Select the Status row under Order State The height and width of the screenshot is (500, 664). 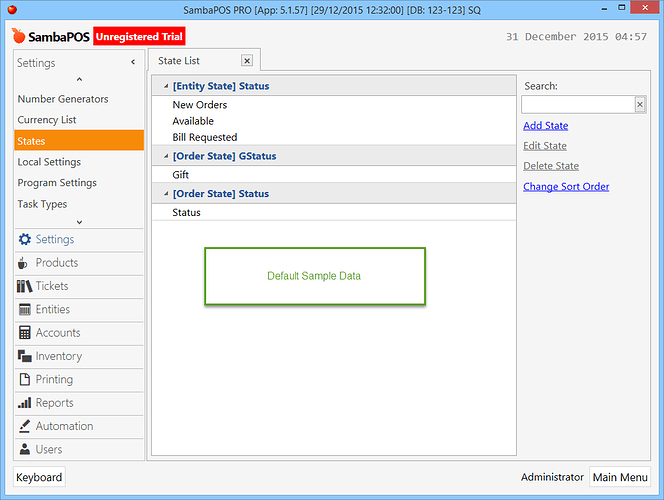tap(334, 213)
